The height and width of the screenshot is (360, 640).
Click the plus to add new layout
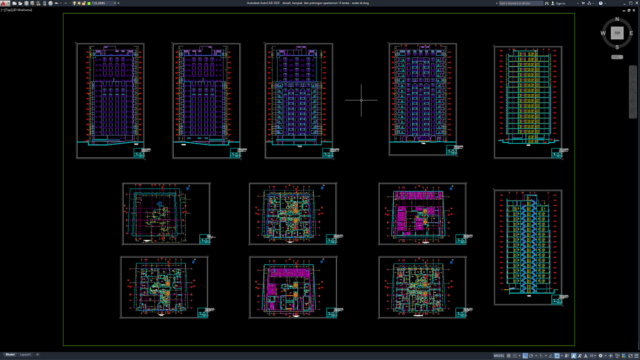[37, 355]
